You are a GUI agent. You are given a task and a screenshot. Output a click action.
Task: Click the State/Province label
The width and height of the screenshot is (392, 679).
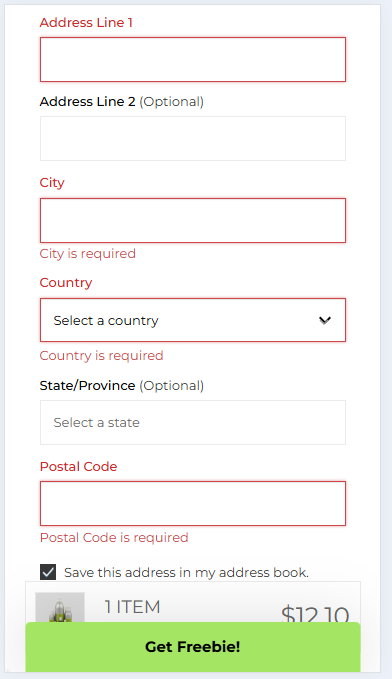pyautogui.click(x=87, y=385)
